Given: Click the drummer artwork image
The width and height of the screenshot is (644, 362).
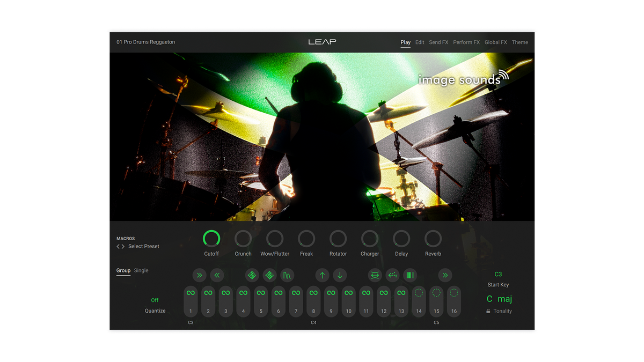Looking at the screenshot, I should tap(322, 137).
